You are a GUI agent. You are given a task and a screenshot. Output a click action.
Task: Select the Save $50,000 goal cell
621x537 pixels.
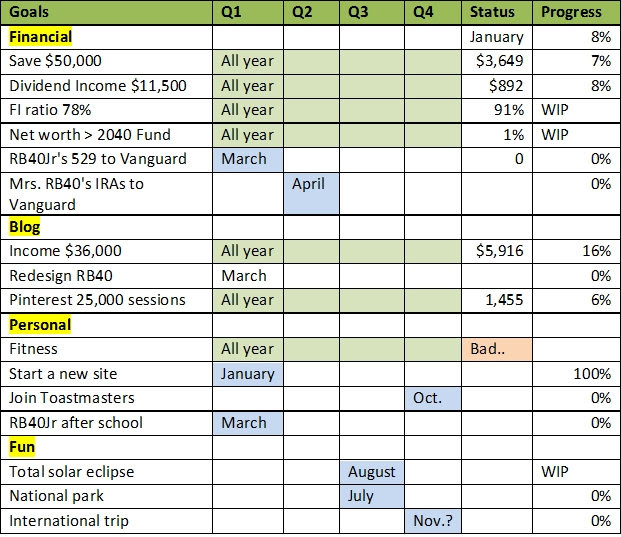[106, 61]
